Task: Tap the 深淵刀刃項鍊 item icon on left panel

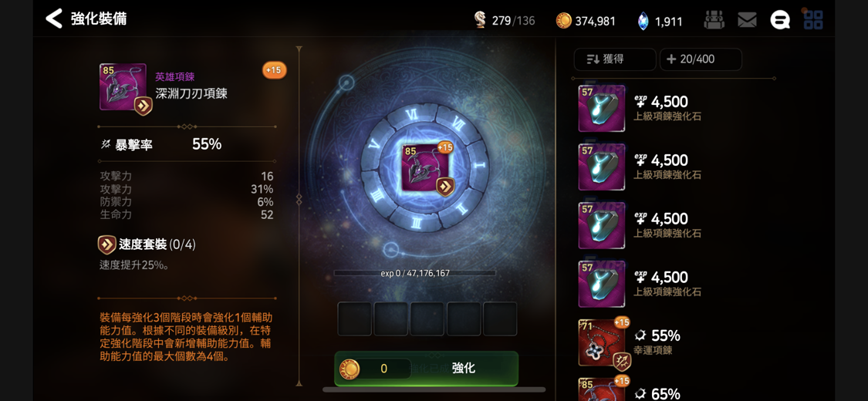Action: (x=123, y=87)
